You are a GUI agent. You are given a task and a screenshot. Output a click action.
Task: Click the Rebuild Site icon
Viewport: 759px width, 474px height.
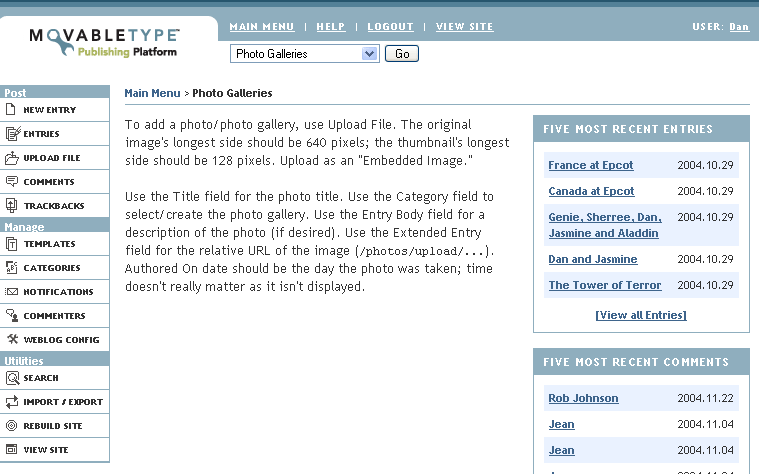[12, 426]
